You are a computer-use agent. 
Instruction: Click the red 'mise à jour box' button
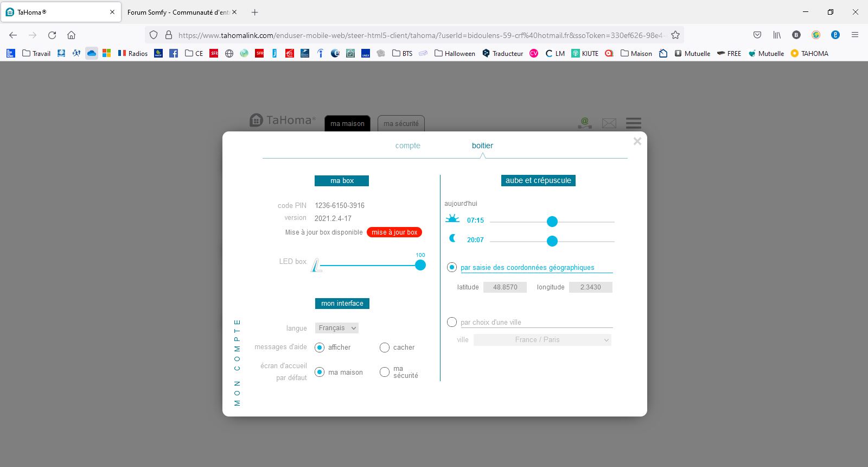click(394, 232)
